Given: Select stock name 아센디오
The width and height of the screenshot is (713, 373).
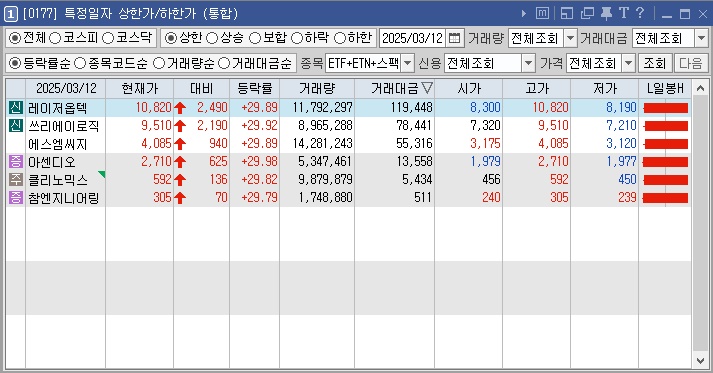Looking at the screenshot, I should tap(51, 162).
